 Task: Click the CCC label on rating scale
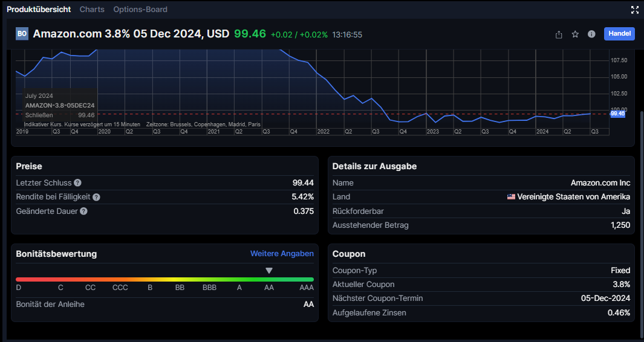[x=120, y=288]
